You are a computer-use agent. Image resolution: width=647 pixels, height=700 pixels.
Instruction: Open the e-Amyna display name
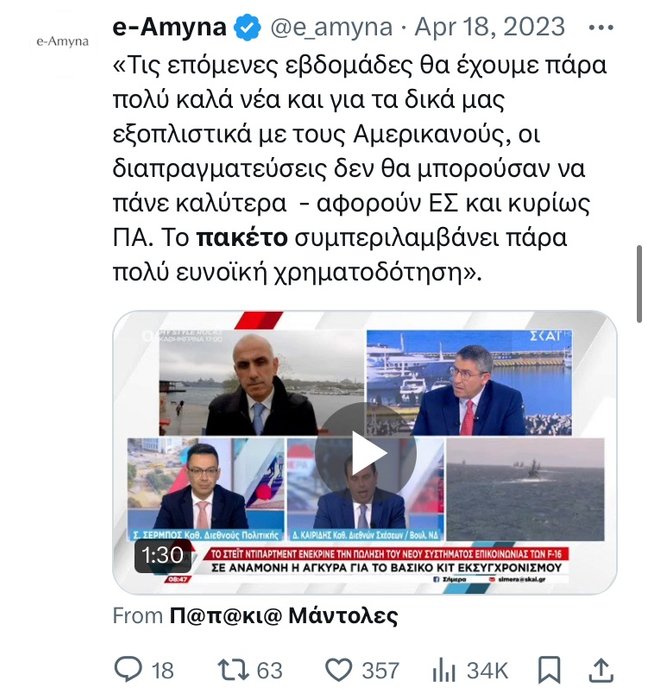click(x=169, y=27)
